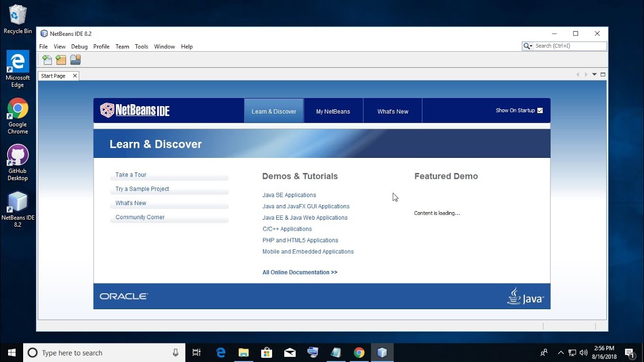The width and height of the screenshot is (644, 362).
Task: Select the GitHub Desktop shortcut icon
Action: [x=18, y=163]
